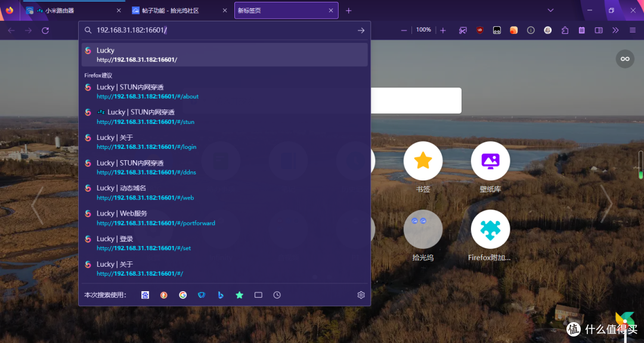This screenshot has width=644, height=343.
Task: Search history with the clock icon
Action: [x=277, y=295]
